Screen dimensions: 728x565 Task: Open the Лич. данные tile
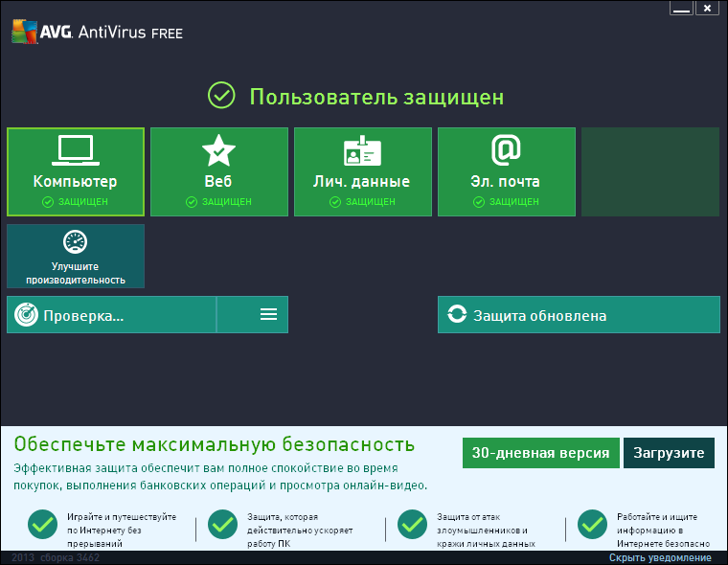point(363,171)
